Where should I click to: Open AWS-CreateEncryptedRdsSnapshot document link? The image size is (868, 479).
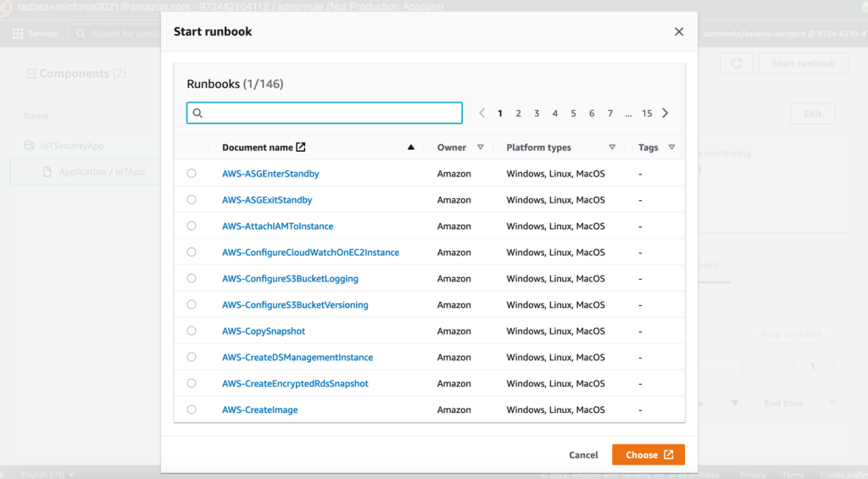coord(295,383)
